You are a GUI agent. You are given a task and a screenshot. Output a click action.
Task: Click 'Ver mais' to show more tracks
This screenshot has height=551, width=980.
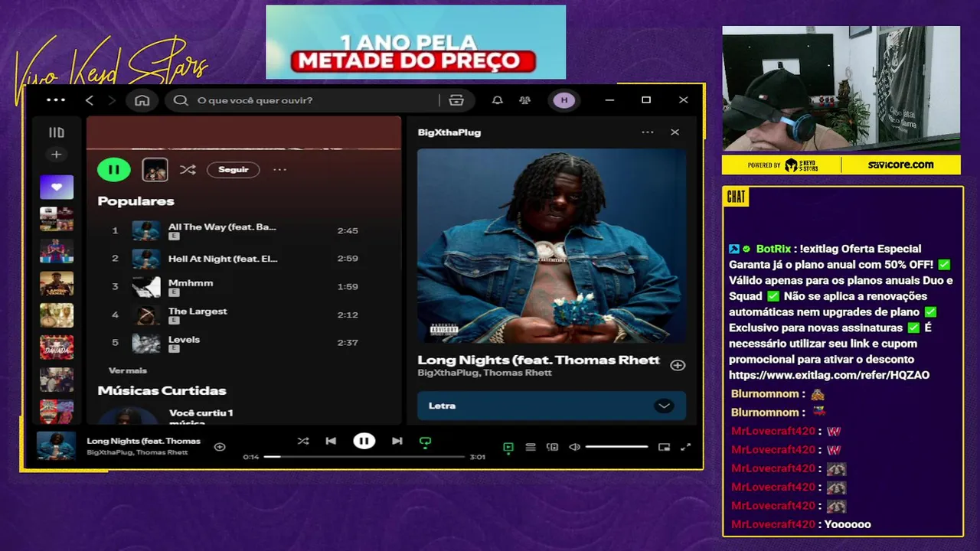pyautogui.click(x=128, y=370)
